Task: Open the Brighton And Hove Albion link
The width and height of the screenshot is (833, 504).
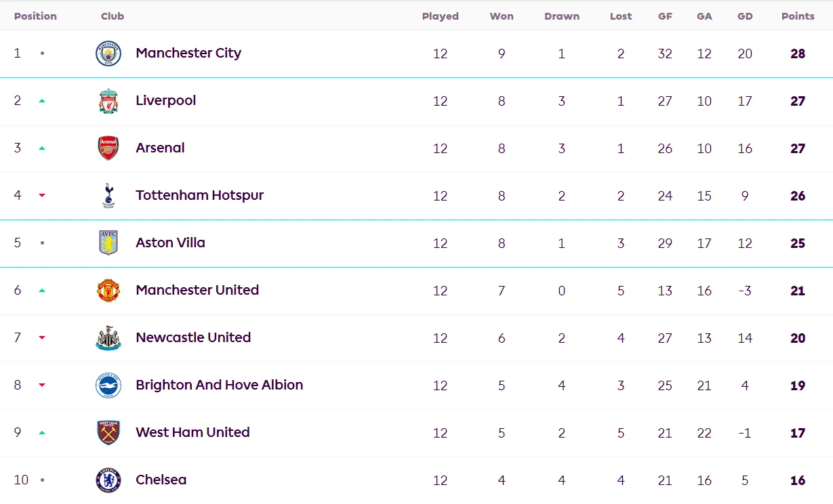Action: tap(219, 385)
